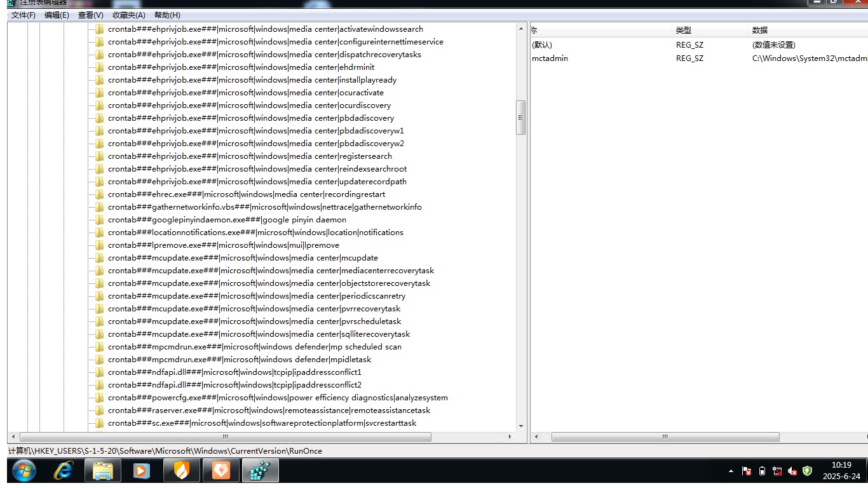Click the 类型 column header
Viewport: 868px width, 488px height.
click(x=684, y=30)
